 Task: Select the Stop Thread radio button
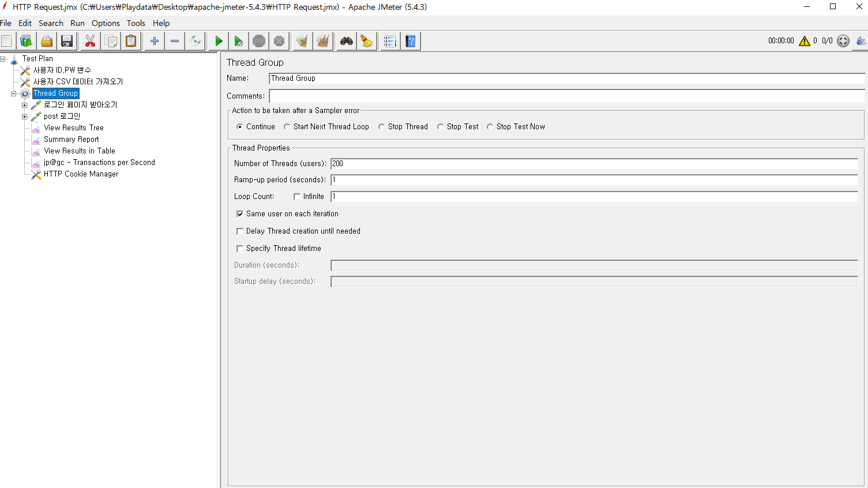click(x=381, y=127)
